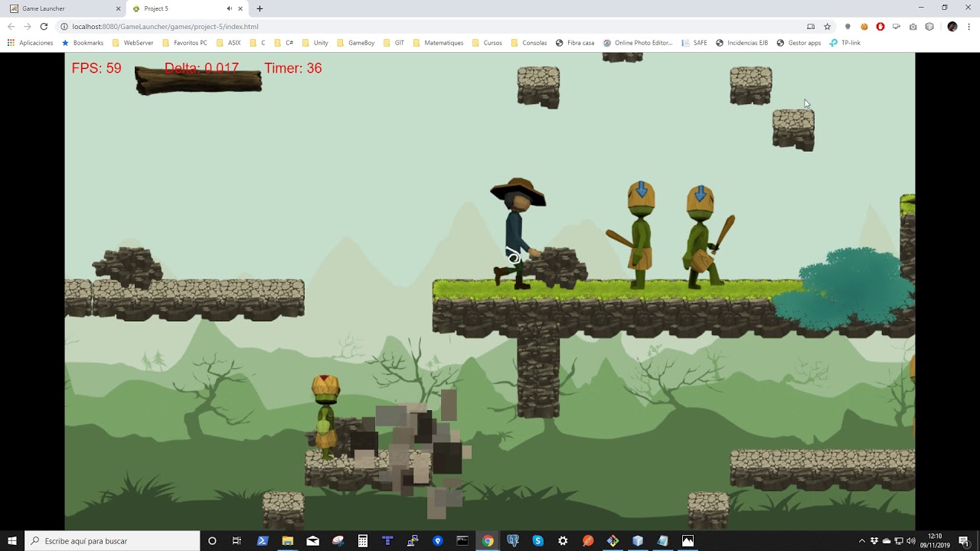This screenshot has height=551, width=980.
Task: Click the Windows Start button
Action: click(x=12, y=541)
